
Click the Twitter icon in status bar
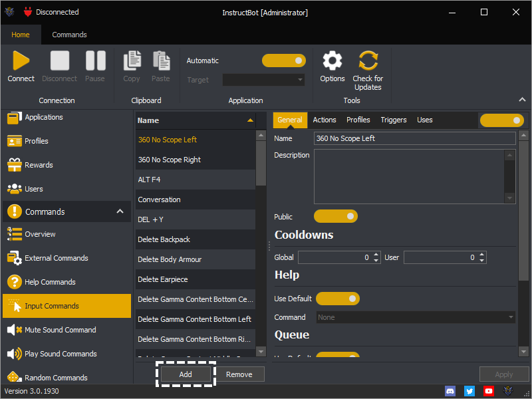(x=469, y=391)
